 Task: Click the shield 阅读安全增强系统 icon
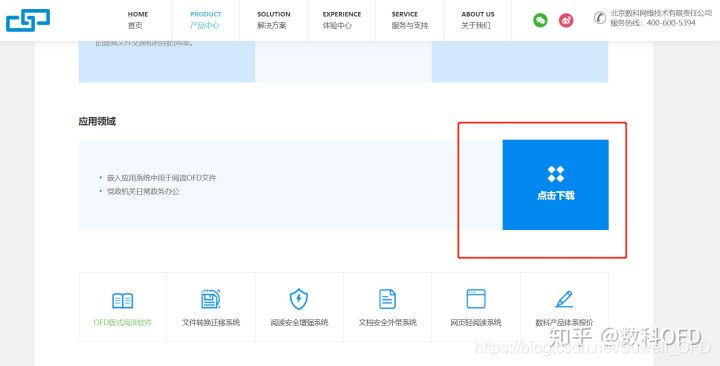(x=299, y=299)
